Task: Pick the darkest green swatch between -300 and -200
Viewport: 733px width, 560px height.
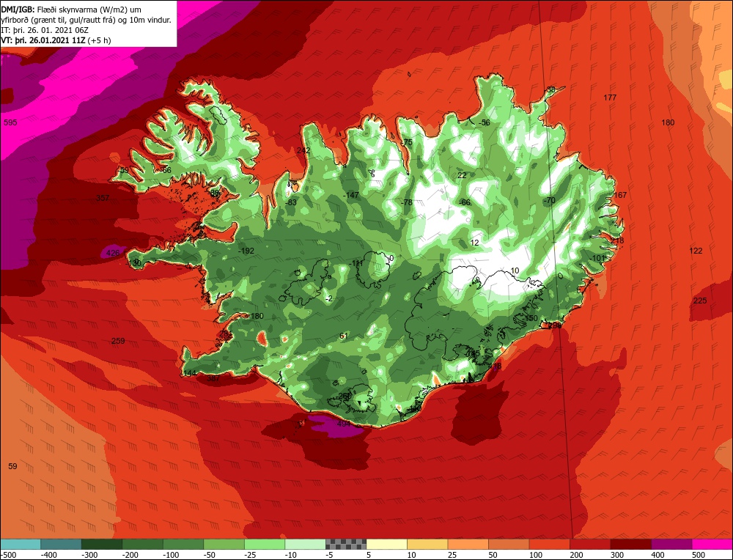Action: (x=101, y=544)
